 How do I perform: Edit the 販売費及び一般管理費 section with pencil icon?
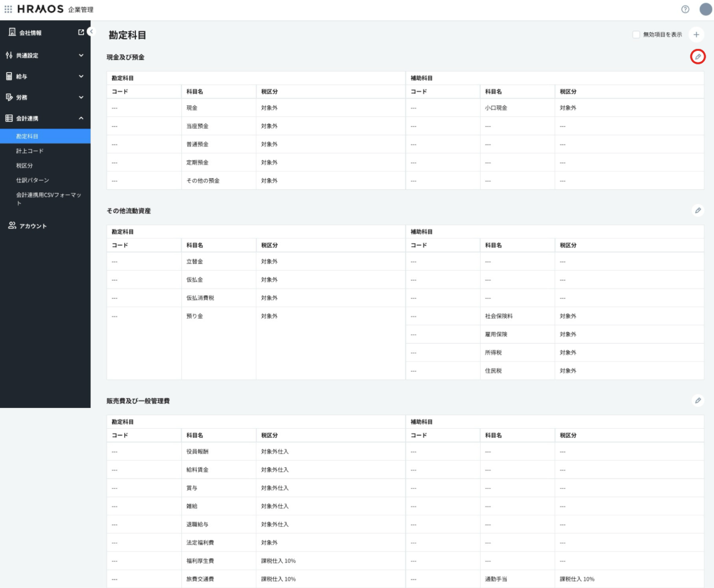[697, 401]
